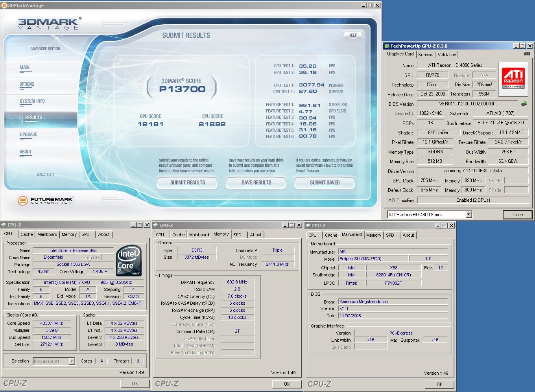
Task: Click the GPU-Z title bar icon
Action: pyautogui.click(x=387, y=46)
